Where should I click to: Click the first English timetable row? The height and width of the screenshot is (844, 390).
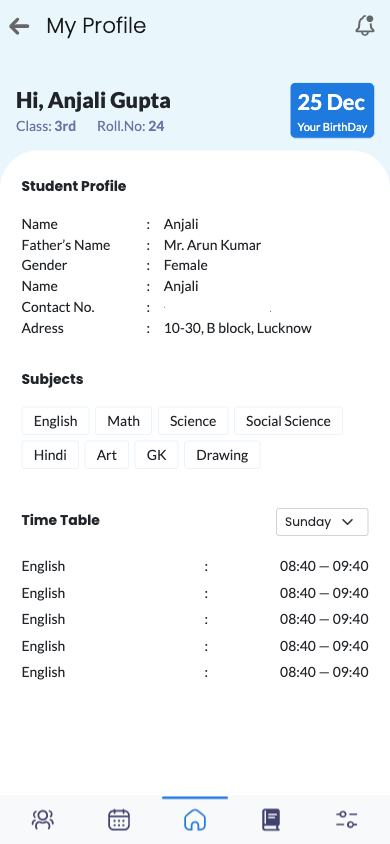[195, 566]
